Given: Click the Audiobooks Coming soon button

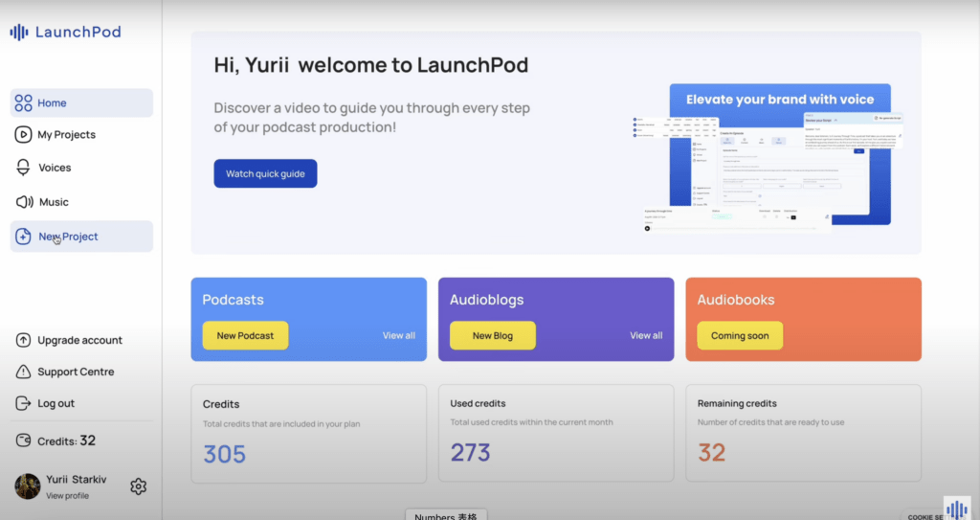Looking at the screenshot, I should 739,335.
